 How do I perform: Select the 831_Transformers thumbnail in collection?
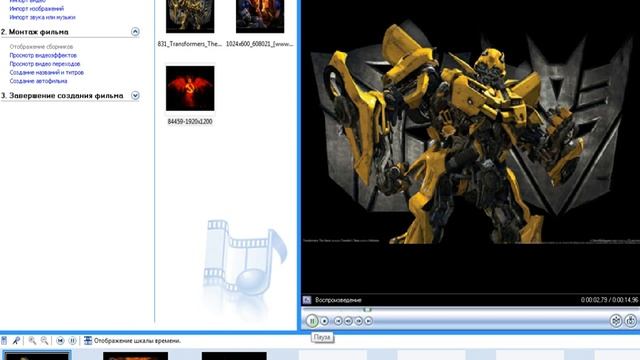190,16
